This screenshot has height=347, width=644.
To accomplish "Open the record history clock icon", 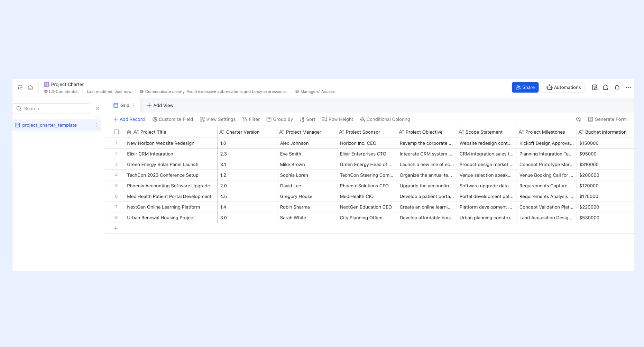I will [578, 119].
